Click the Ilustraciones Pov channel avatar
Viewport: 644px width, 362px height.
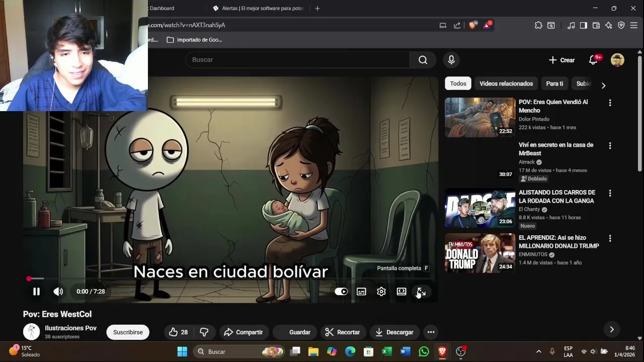tap(31, 332)
